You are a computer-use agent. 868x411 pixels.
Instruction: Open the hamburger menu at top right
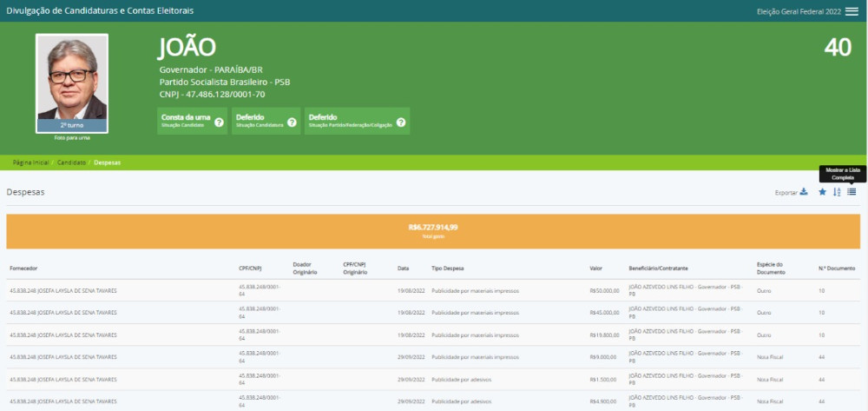pyautogui.click(x=852, y=10)
